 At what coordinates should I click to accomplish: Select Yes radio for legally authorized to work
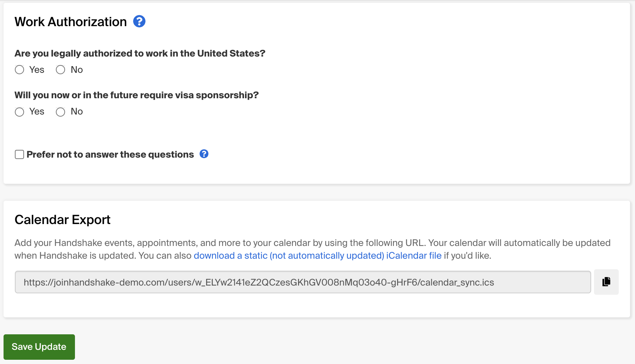click(19, 70)
